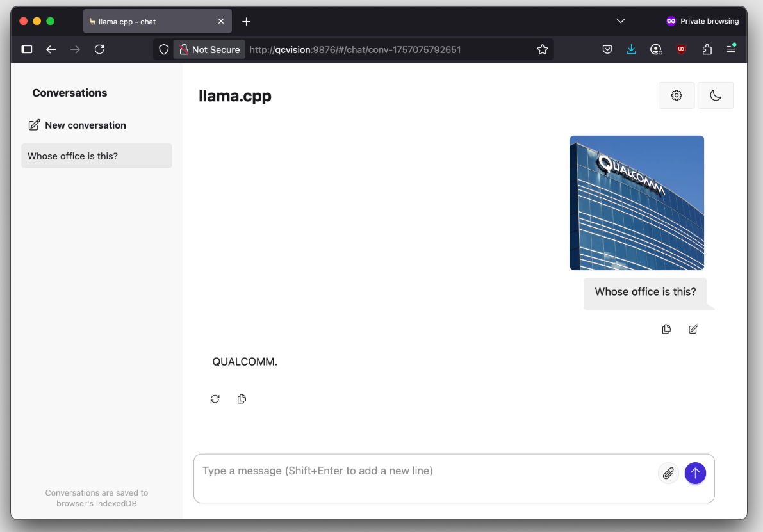
Task: Reload the current page
Action: (99, 49)
